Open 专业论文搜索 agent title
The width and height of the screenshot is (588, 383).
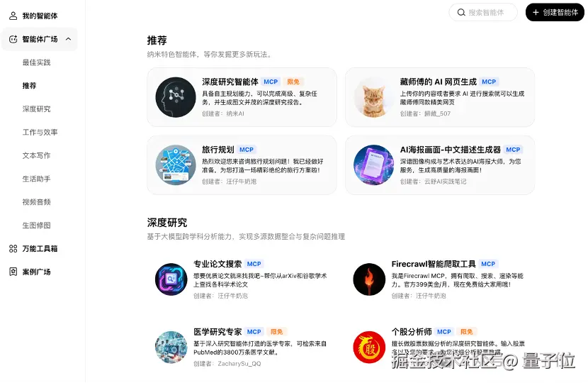click(x=217, y=264)
